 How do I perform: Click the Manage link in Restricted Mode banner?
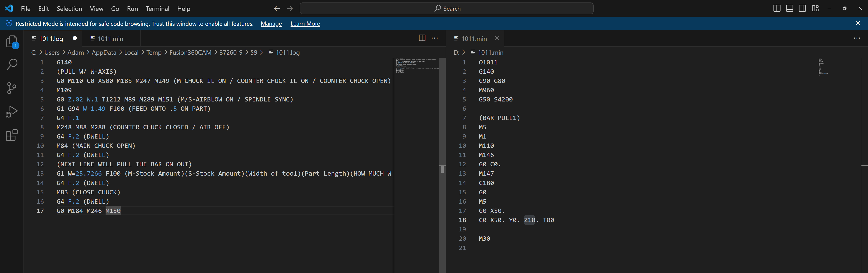click(271, 24)
